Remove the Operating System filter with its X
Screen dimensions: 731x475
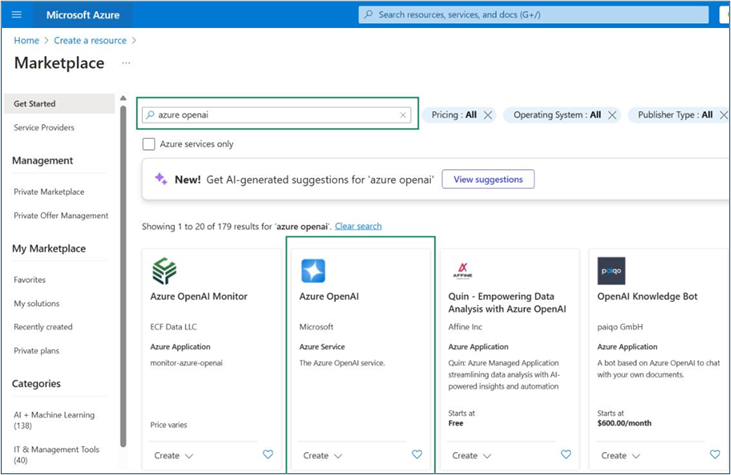click(x=612, y=115)
